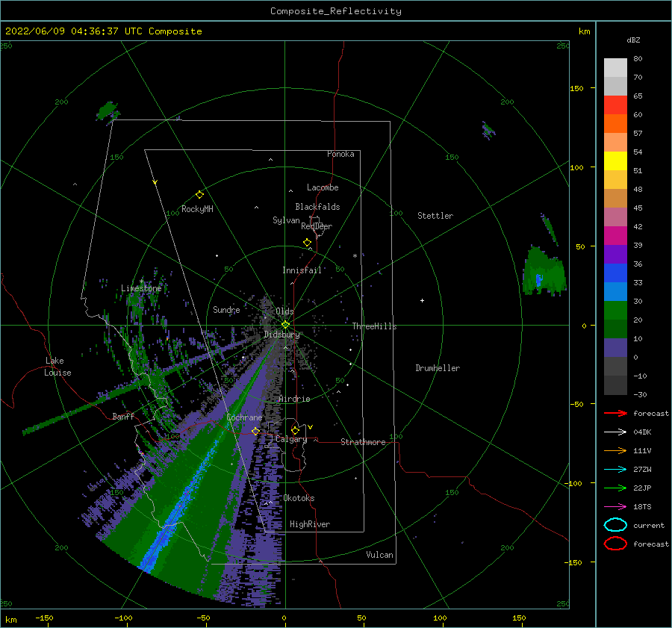Click the dBZ legend heading
Screen dimensions: 672x628
[633, 40]
